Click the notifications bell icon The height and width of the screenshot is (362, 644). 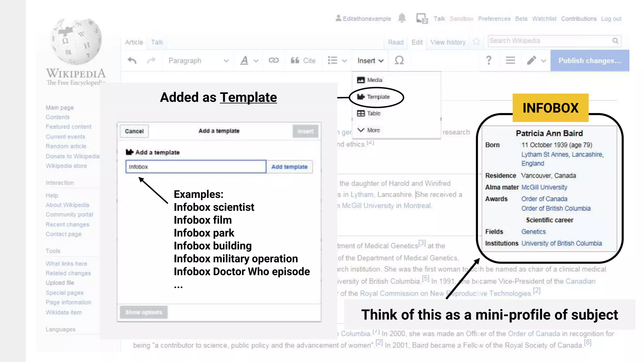(x=402, y=18)
